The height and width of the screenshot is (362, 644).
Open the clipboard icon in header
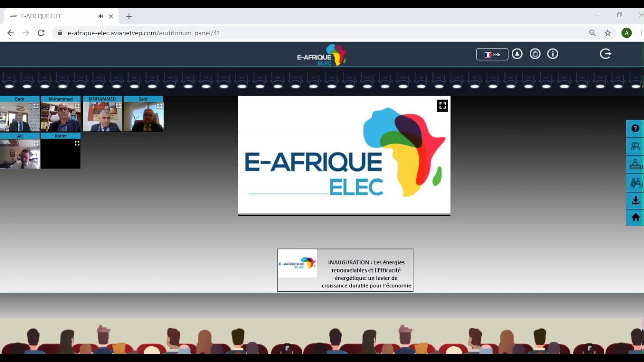tap(535, 54)
